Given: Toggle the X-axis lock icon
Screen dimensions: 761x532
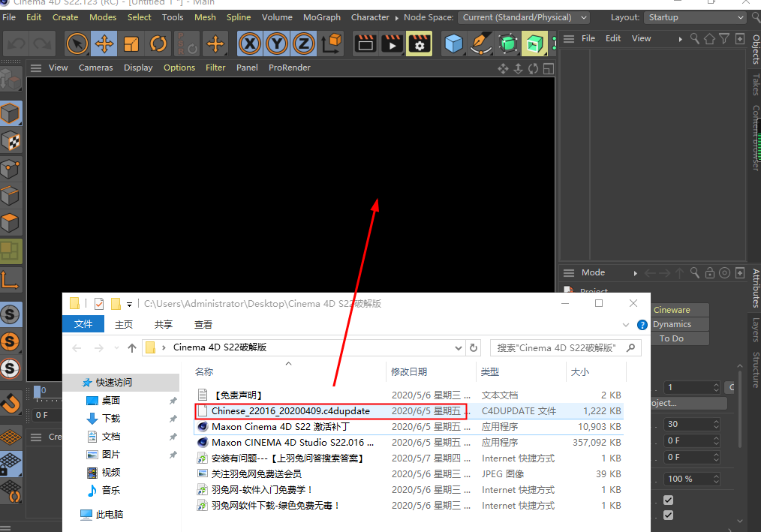Looking at the screenshot, I should tap(250, 44).
